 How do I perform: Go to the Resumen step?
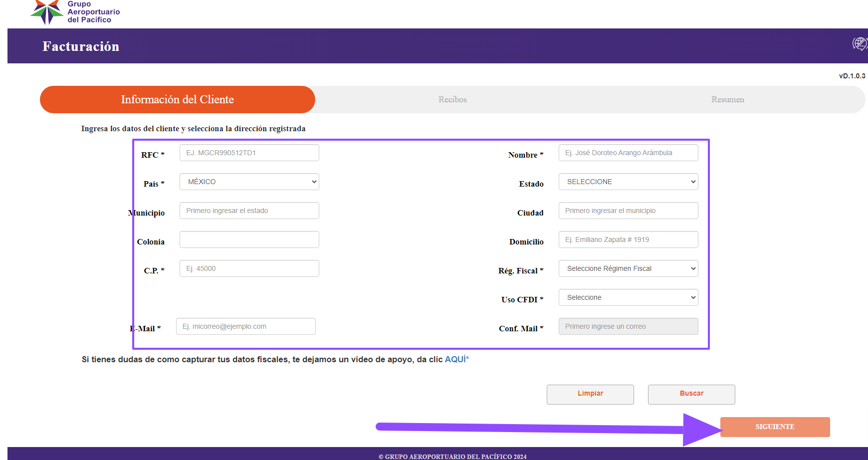coord(728,99)
